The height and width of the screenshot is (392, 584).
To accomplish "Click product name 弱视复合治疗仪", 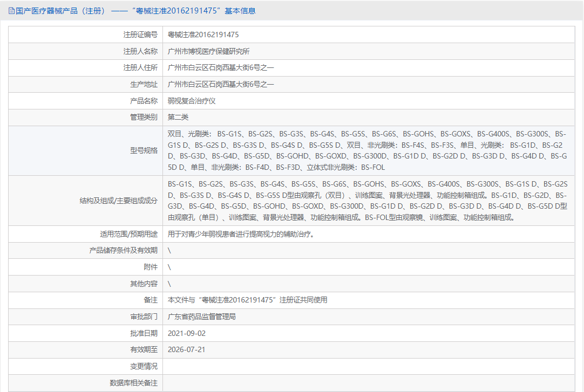I will pyautogui.click(x=192, y=101).
